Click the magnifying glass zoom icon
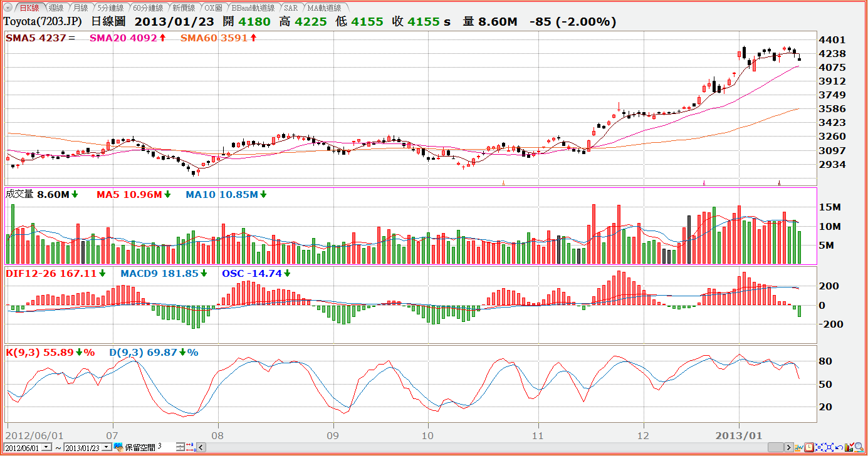This screenshot has width=868, height=456. pyautogui.click(x=859, y=447)
